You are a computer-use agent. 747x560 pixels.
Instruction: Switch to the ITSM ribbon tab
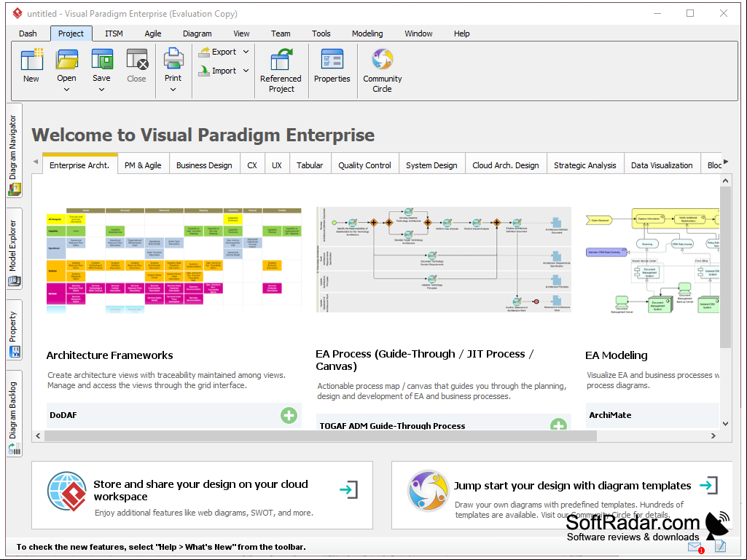(114, 33)
